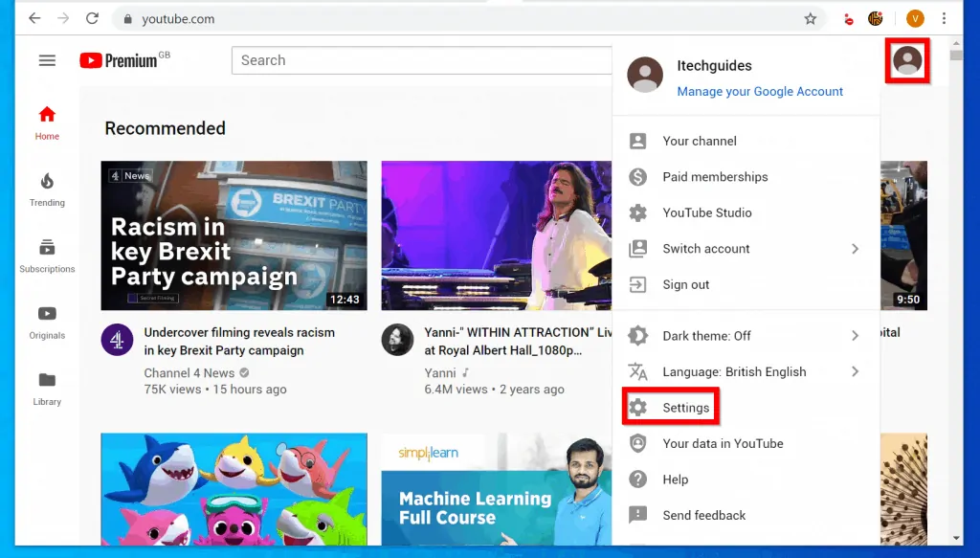Image resolution: width=980 pixels, height=558 pixels.
Task: Open the hamburger menu button
Action: click(x=47, y=59)
